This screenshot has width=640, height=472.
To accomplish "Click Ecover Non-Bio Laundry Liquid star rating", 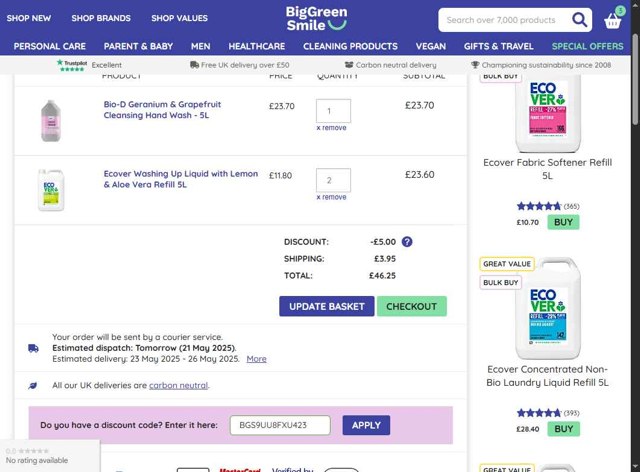I will (x=539, y=413).
